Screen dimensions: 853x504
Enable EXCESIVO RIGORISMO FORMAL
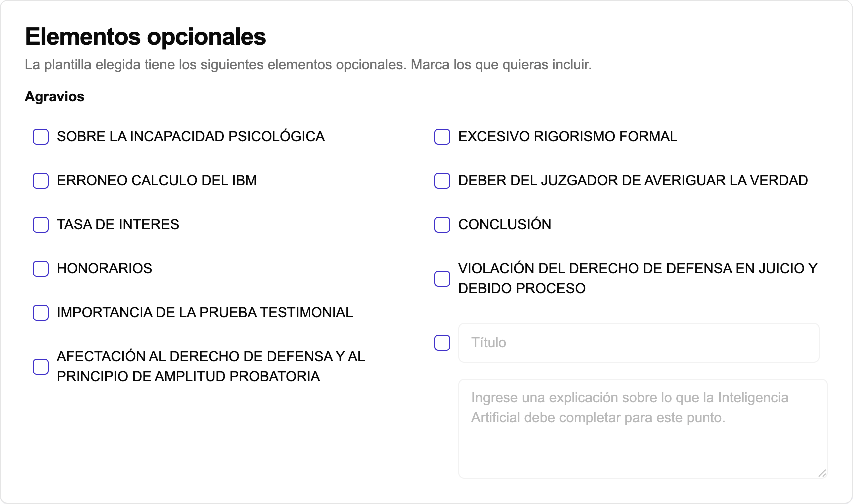[x=442, y=137]
